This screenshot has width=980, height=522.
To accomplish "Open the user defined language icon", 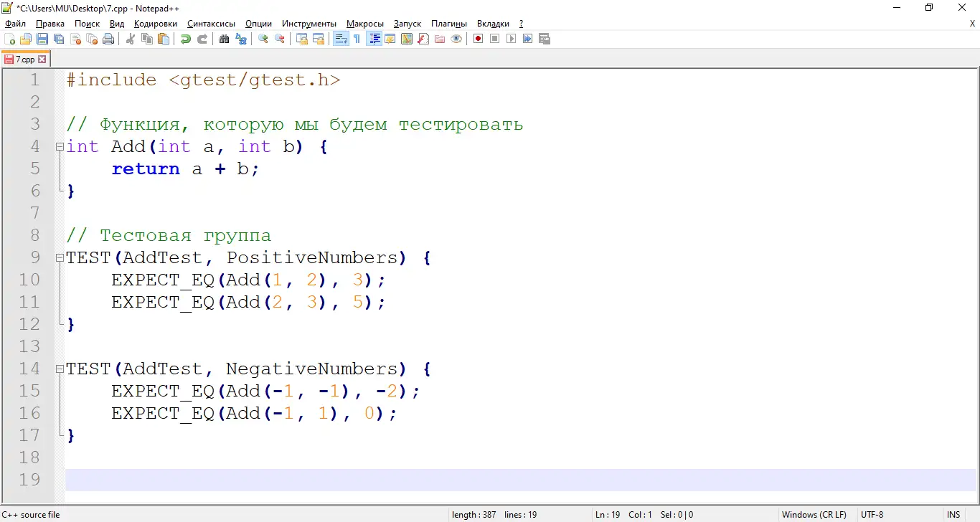I will tap(390, 39).
